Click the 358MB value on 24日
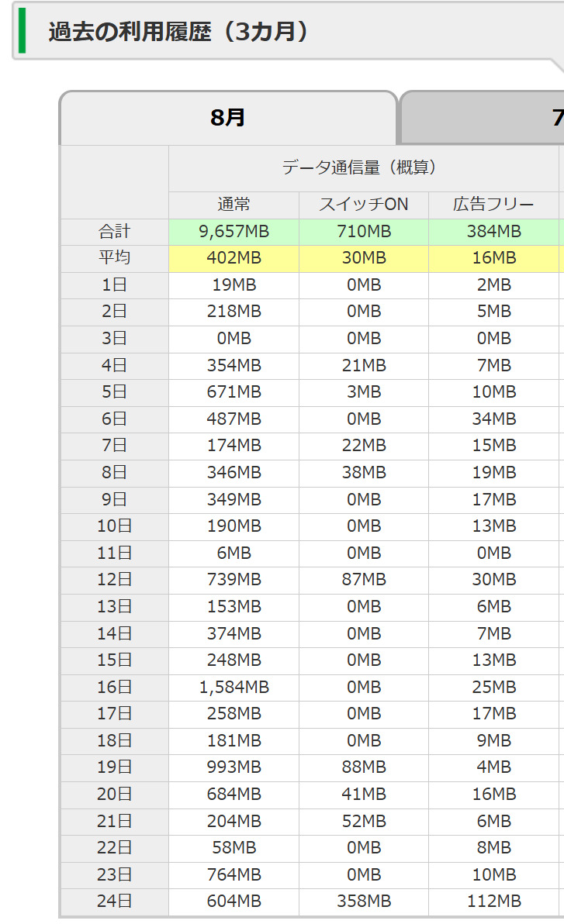Image resolution: width=564 pixels, height=924 pixels. (x=364, y=902)
